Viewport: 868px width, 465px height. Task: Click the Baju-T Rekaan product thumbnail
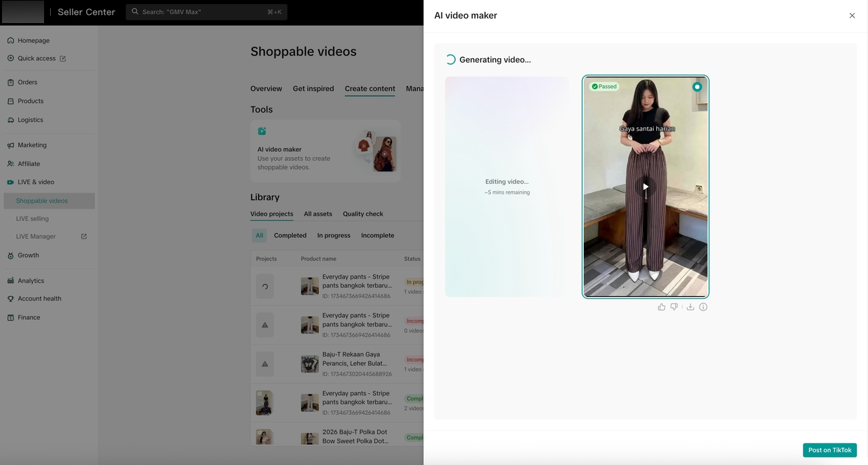pyautogui.click(x=309, y=364)
